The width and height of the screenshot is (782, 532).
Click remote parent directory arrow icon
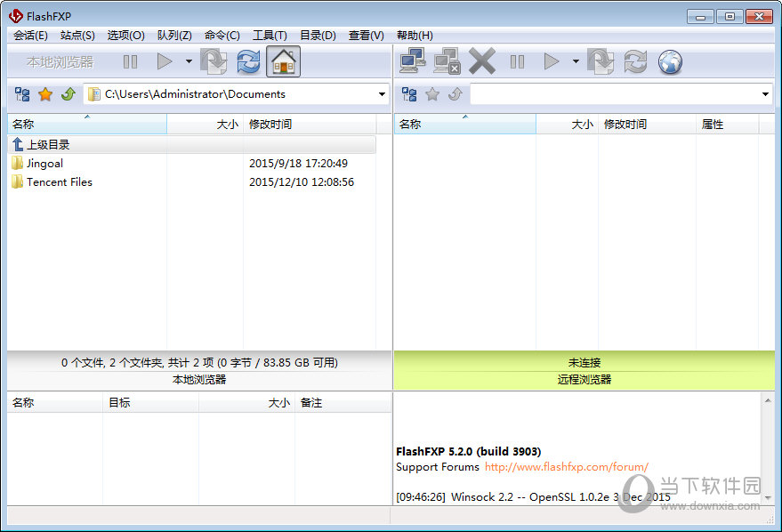pos(455,93)
